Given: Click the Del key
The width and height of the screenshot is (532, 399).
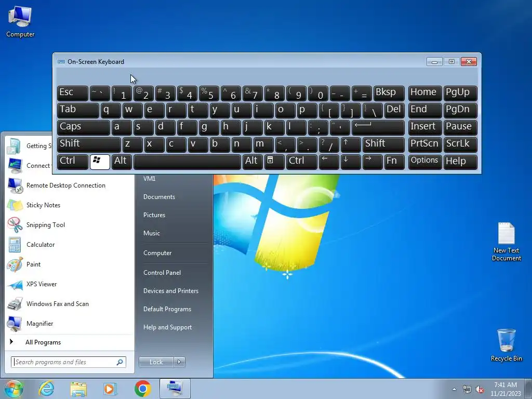Looking at the screenshot, I should click(x=394, y=110).
